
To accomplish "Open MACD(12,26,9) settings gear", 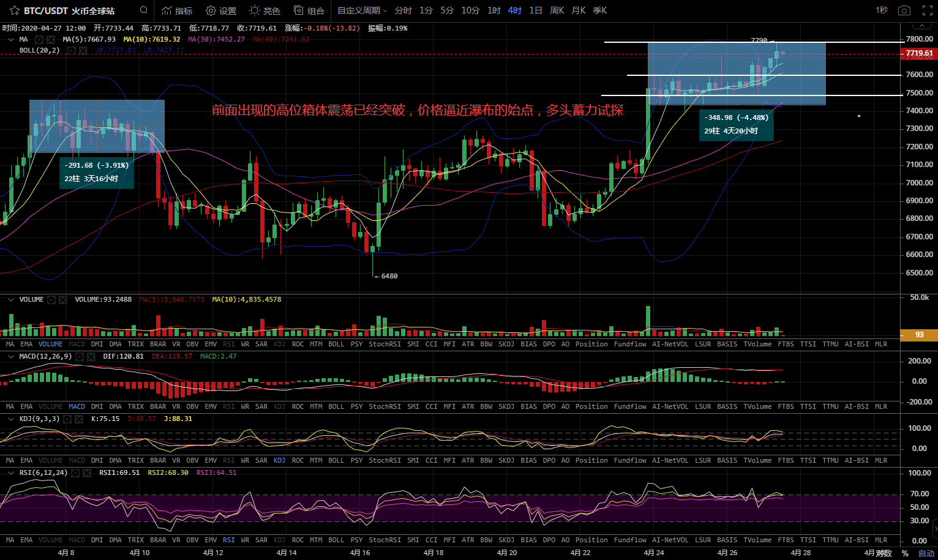I will 80,356.
